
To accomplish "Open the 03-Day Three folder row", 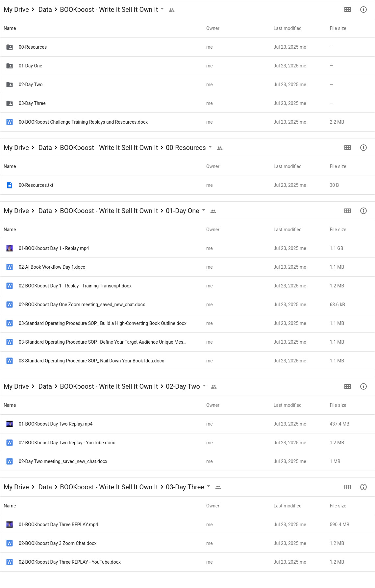I will (x=187, y=103).
